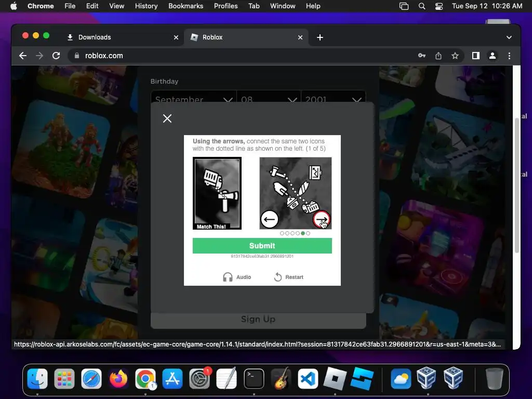This screenshot has width=532, height=399.
Task: Select the Match This! reference image
Action: coord(217,193)
